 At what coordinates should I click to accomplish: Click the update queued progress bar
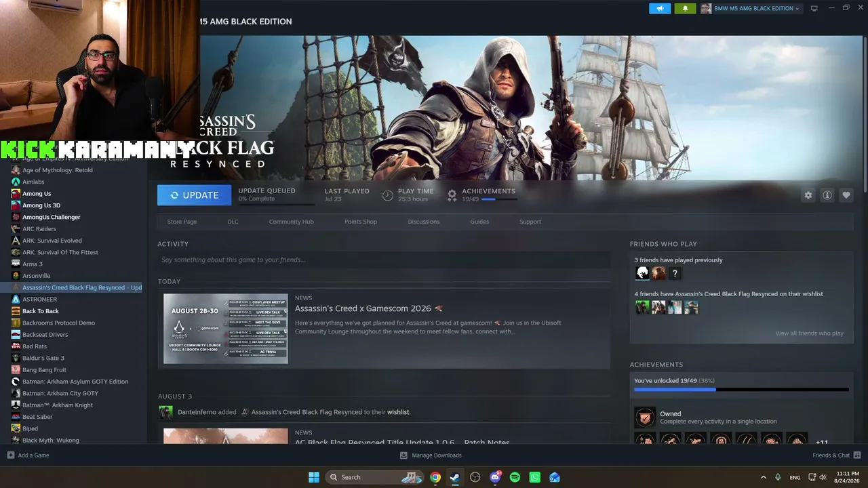(276, 204)
